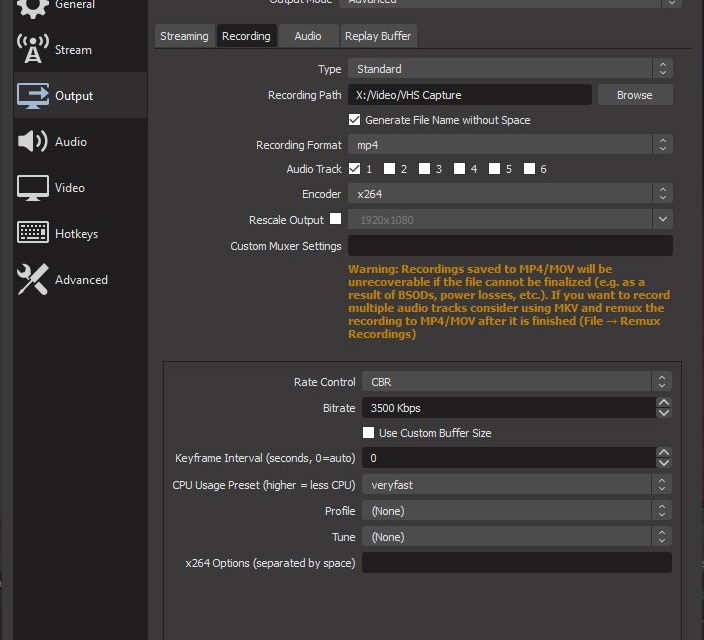Viewport: 704px width, 640px height.
Task: Switch to the Replay Buffer tab
Action: pyautogui.click(x=377, y=36)
